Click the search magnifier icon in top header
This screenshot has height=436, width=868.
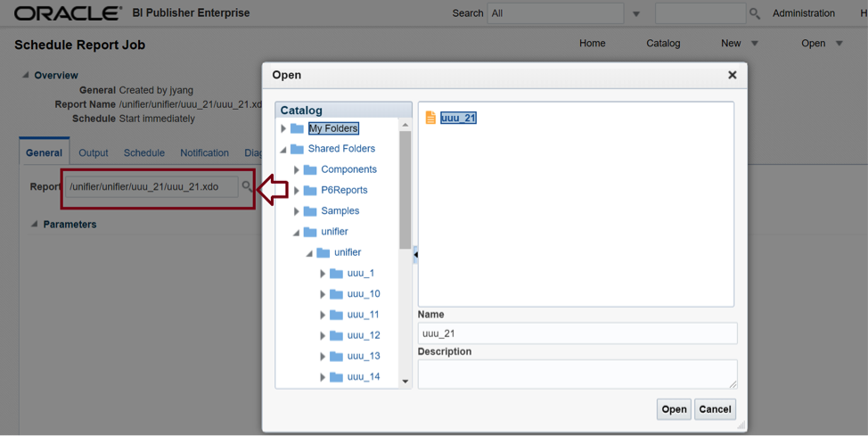(x=755, y=13)
